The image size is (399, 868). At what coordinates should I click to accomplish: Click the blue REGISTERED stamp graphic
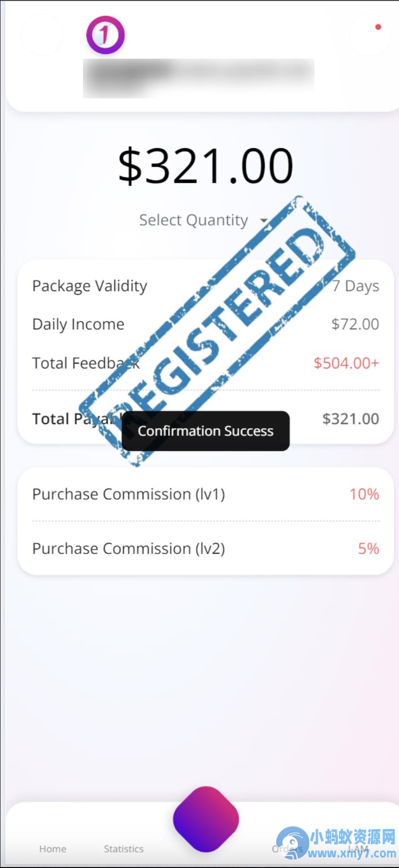tap(216, 331)
